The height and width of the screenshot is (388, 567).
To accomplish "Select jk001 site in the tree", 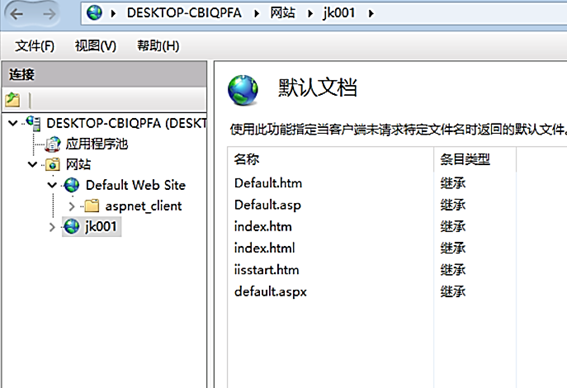I will (101, 227).
